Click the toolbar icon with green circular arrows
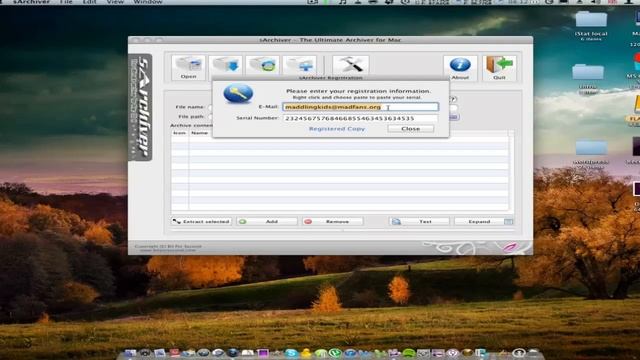This screenshot has width=640, height=360. [x=262, y=66]
